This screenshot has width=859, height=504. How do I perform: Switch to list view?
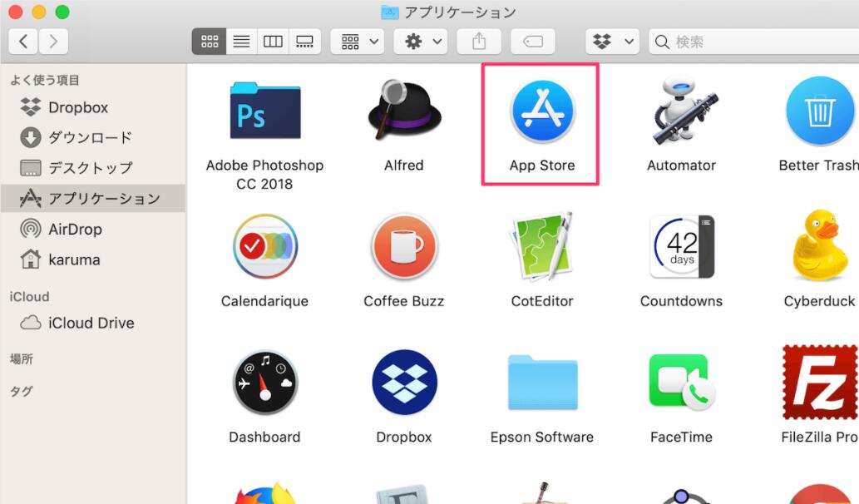pyautogui.click(x=241, y=41)
